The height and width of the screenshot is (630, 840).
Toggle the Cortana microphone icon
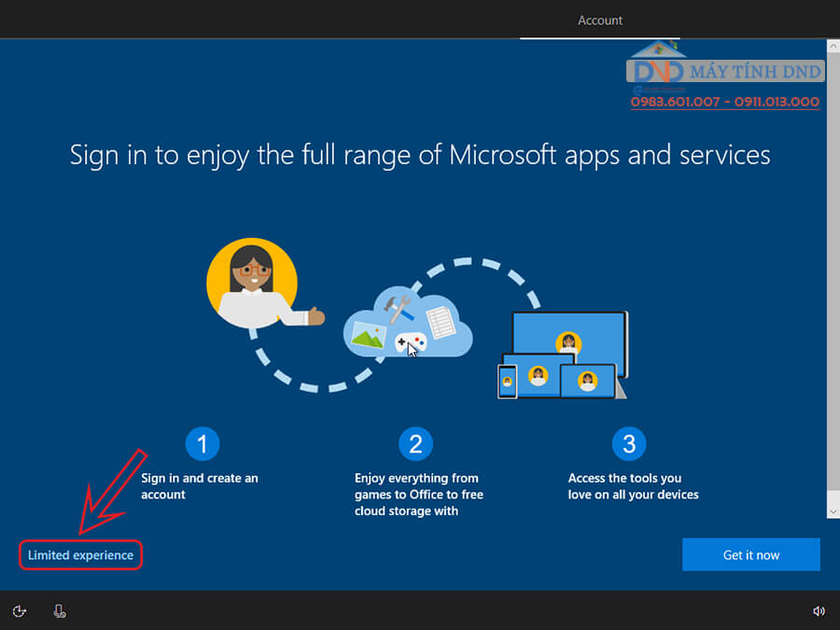point(60,611)
